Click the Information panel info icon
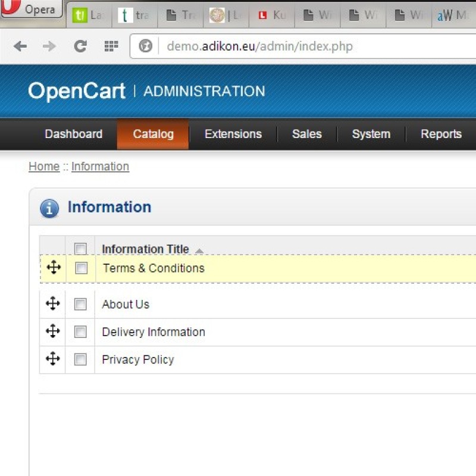Image resolution: width=476 pixels, height=476 pixels. click(48, 208)
